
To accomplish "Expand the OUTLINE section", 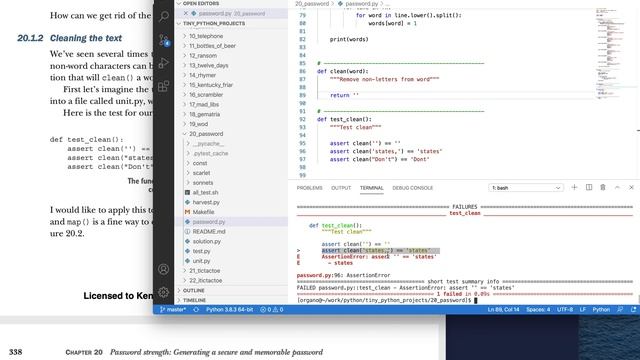I will pos(231,291).
